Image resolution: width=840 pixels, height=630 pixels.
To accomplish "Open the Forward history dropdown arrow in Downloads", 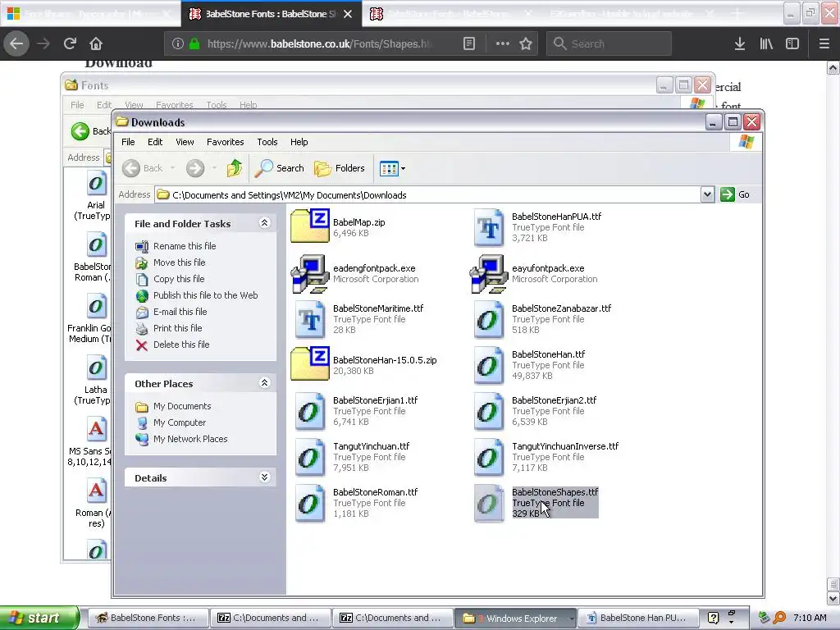I will pos(214,168).
